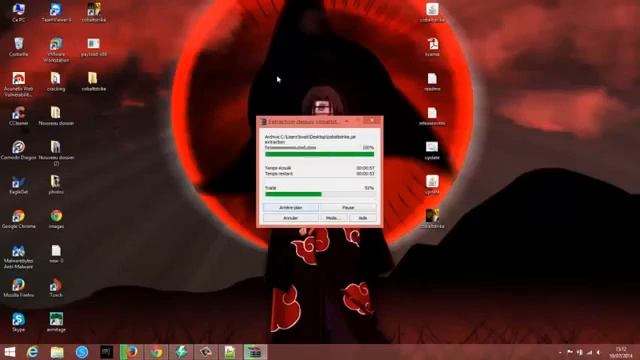Launch Comodo Dragon browser shortcut
This screenshot has height=360, width=640.
(18, 150)
